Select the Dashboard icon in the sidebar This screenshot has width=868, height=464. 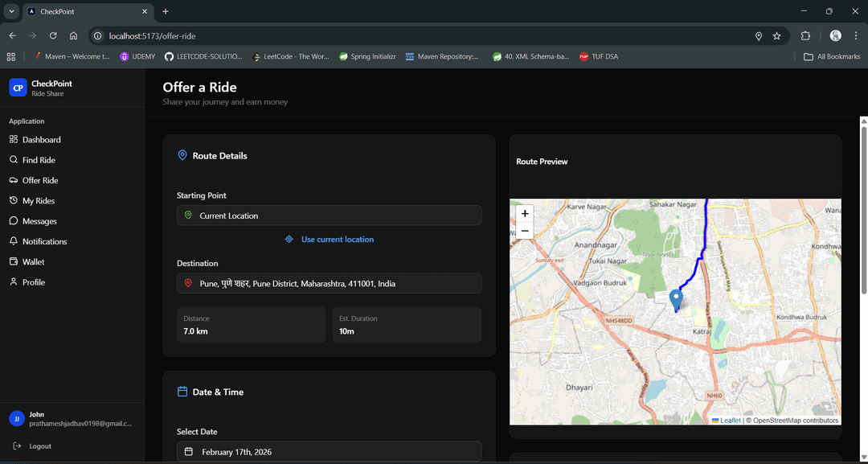pyautogui.click(x=13, y=139)
